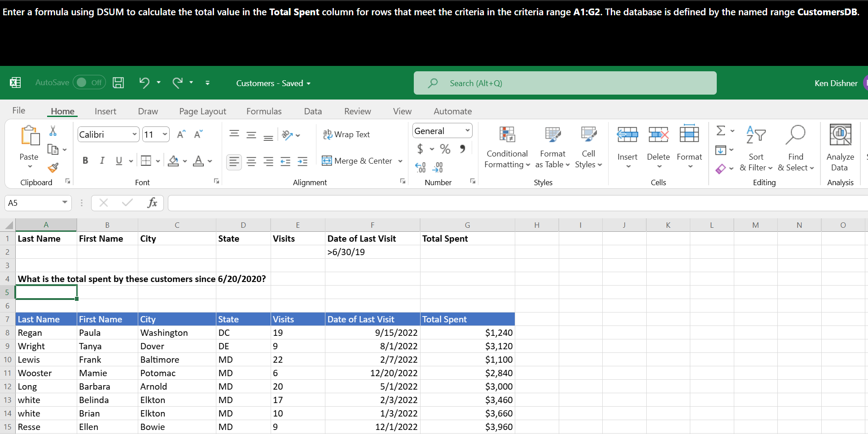Expand the Paste options arrow
The image size is (868, 434).
click(x=30, y=166)
